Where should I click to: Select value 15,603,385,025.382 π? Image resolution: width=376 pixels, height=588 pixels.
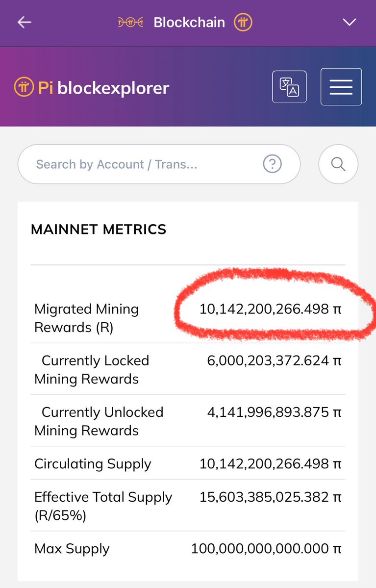click(x=270, y=497)
